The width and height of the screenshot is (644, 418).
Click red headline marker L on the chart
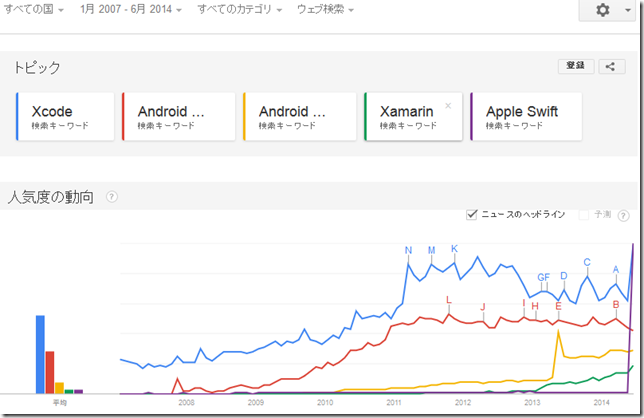pos(448,300)
